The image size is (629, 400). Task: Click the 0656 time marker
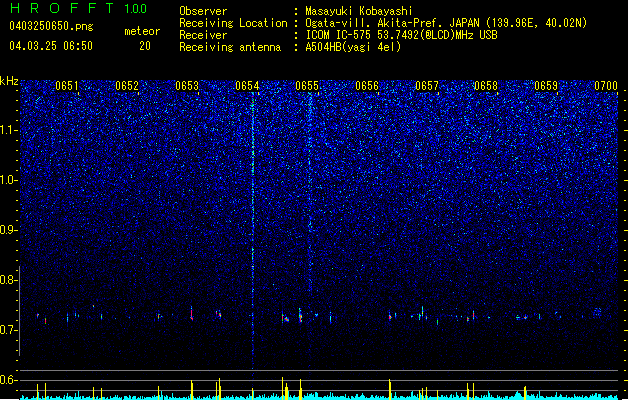(x=367, y=86)
